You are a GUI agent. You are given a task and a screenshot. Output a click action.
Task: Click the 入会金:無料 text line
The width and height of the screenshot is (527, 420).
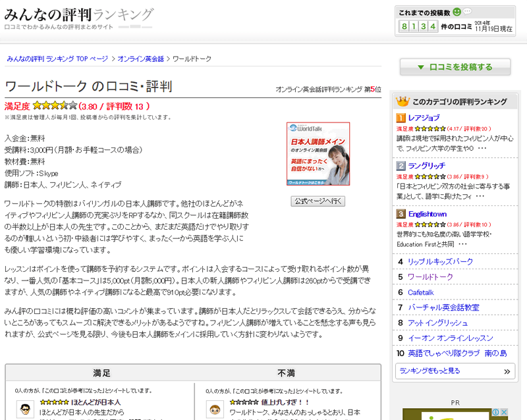coord(24,138)
